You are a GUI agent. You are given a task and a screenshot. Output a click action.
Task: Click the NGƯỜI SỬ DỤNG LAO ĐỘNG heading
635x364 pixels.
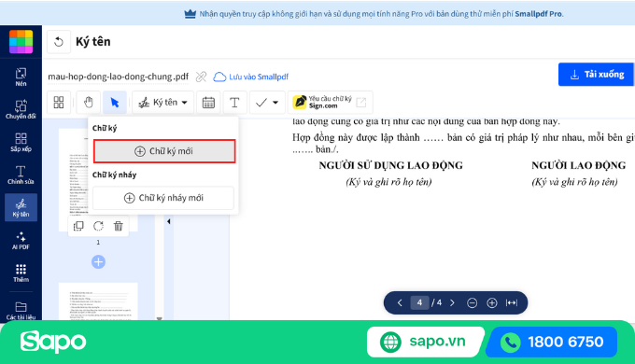[390, 165]
